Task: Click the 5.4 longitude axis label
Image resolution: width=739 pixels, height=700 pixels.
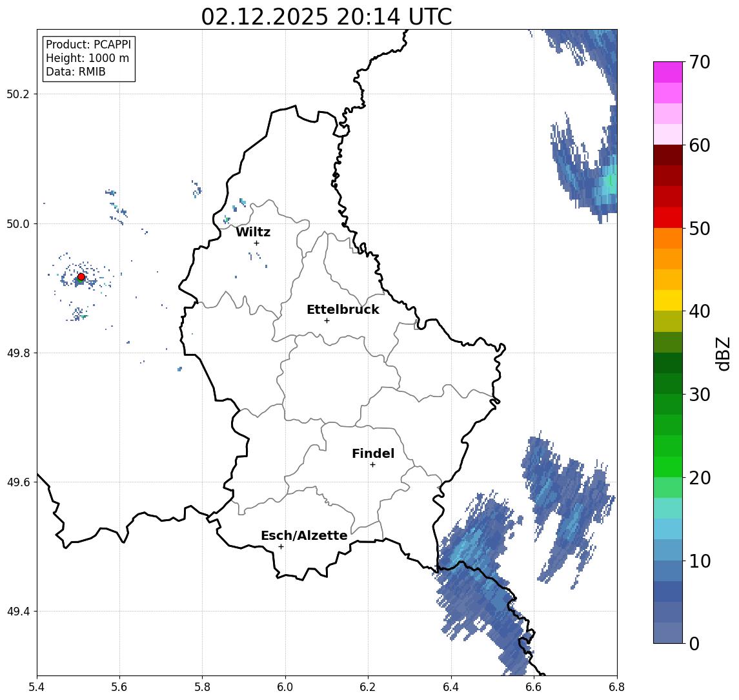Action: pos(37,687)
